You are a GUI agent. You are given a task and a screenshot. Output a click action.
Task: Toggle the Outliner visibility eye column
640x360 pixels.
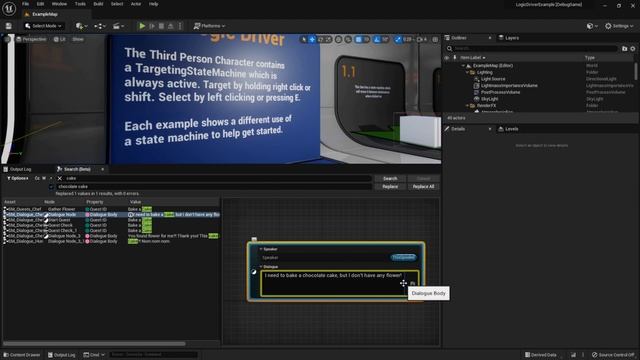(447, 58)
